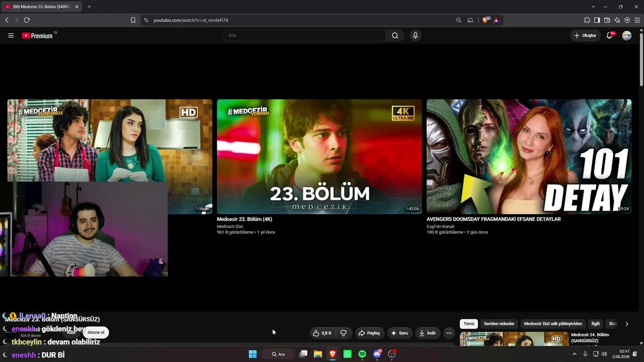The height and width of the screenshot is (362, 644).
Task: Click the system tray microphone icon
Action: tap(585, 354)
